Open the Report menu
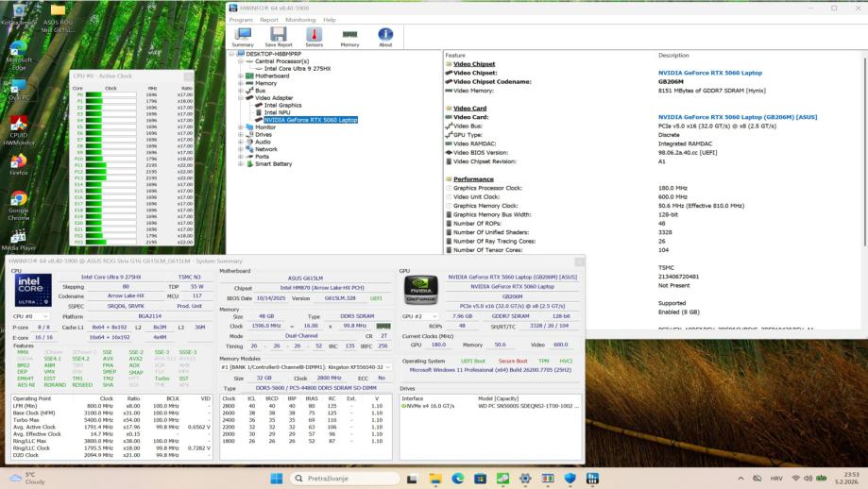Image resolution: width=868 pixels, height=489 pixels. 269,19
